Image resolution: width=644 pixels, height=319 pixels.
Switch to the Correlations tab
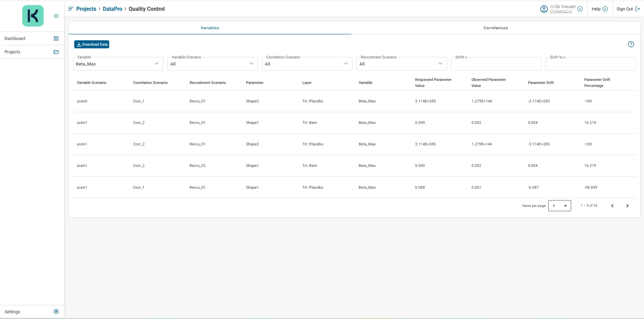click(496, 28)
